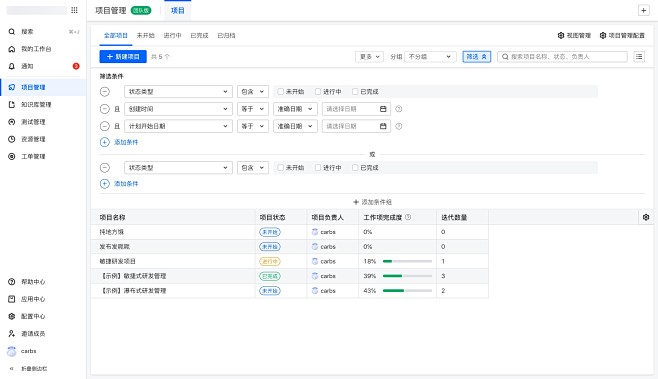Click help icon beside 计划开始日期 date field
Image resolution: width=658 pixels, height=379 pixels.
pos(399,126)
